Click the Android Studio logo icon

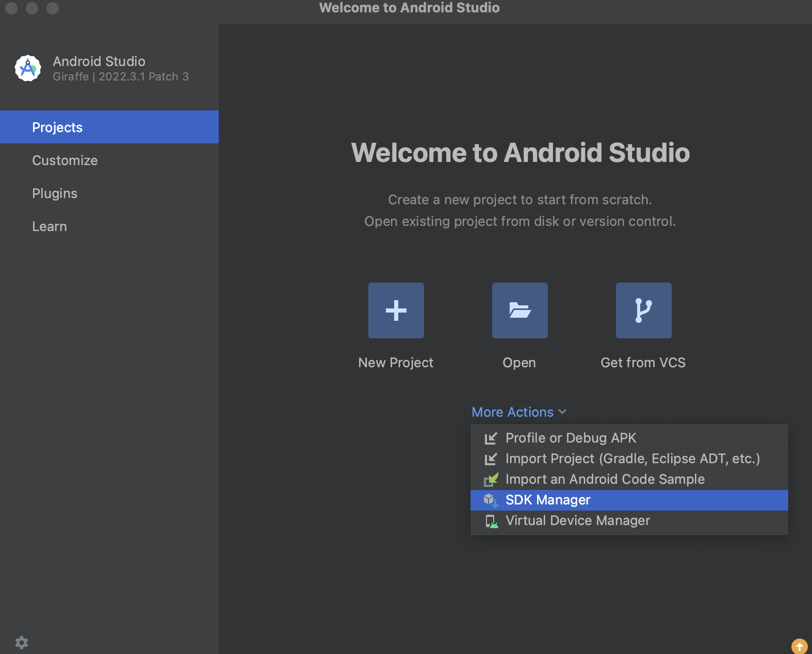click(x=28, y=68)
